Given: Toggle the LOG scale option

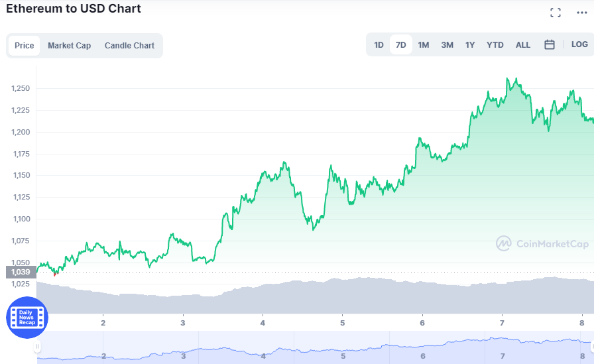Looking at the screenshot, I should pyautogui.click(x=579, y=44).
